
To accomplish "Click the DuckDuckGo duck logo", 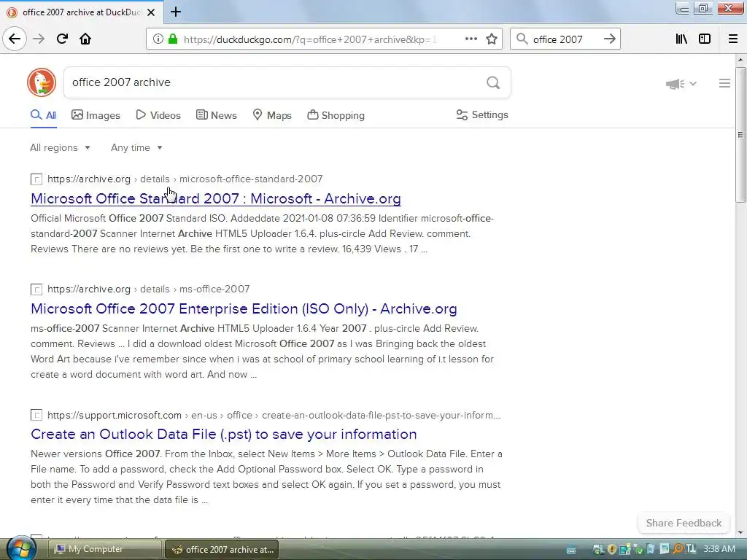I will coord(42,82).
